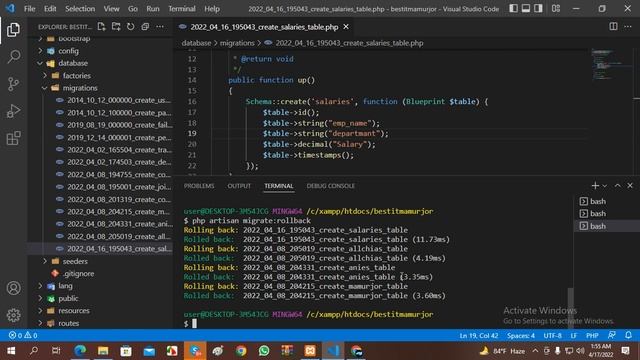
Task: Open the File menu
Action: [29, 9]
